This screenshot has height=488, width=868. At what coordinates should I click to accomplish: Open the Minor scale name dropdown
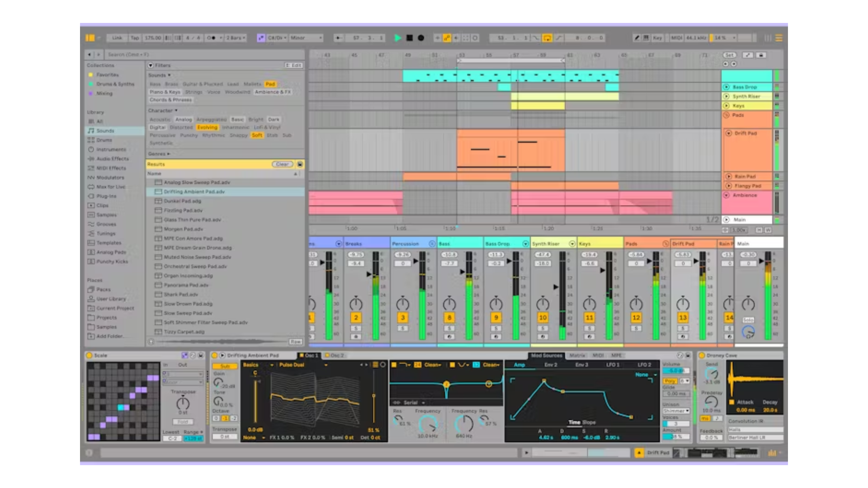(x=306, y=38)
